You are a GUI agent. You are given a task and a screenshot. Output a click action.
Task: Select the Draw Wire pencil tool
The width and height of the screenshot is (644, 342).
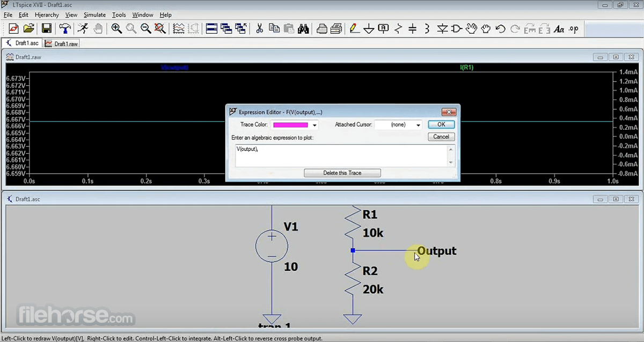[x=354, y=28]
